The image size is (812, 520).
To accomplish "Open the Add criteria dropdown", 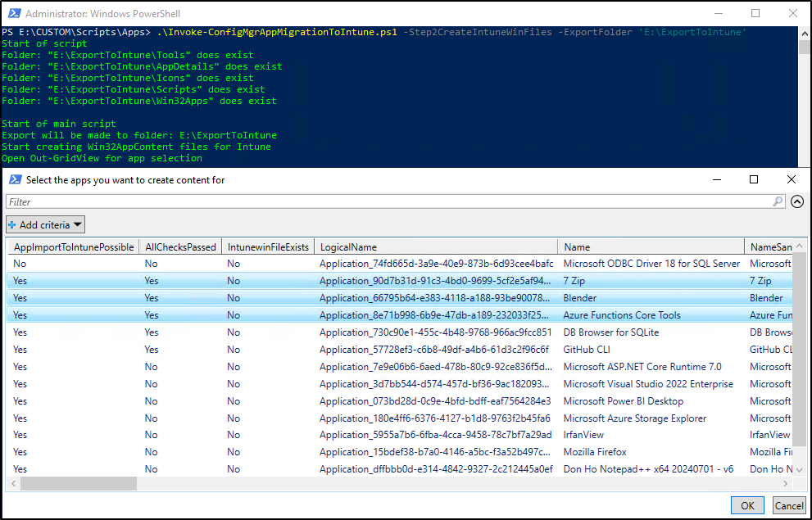I will pos(45,224).
